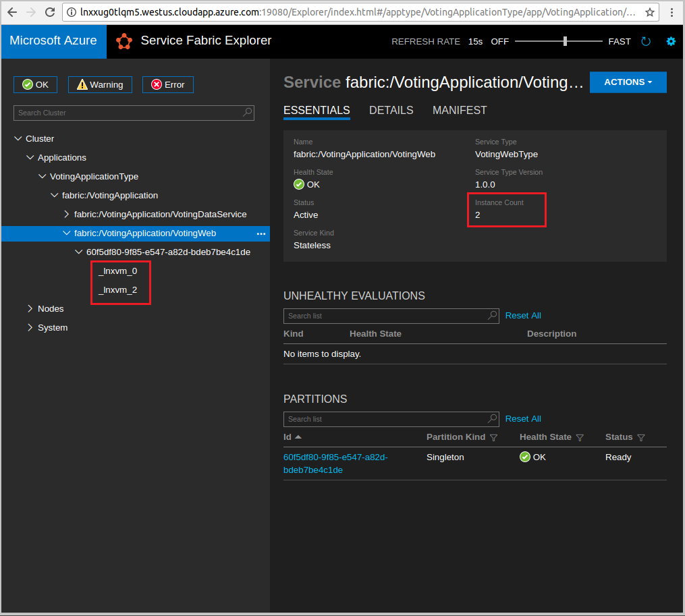
Task: Toggle the Warning health filter
Action: pyautogui.click(x=100, y=84)
